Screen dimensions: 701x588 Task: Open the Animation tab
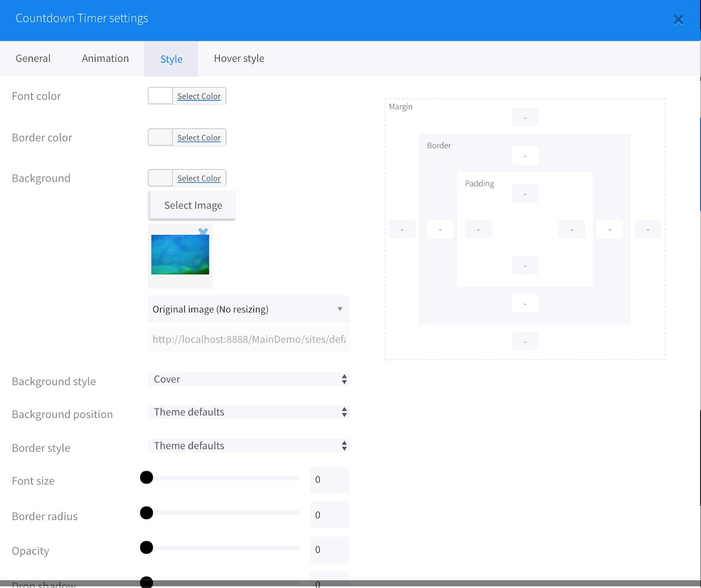click(105, 58)
